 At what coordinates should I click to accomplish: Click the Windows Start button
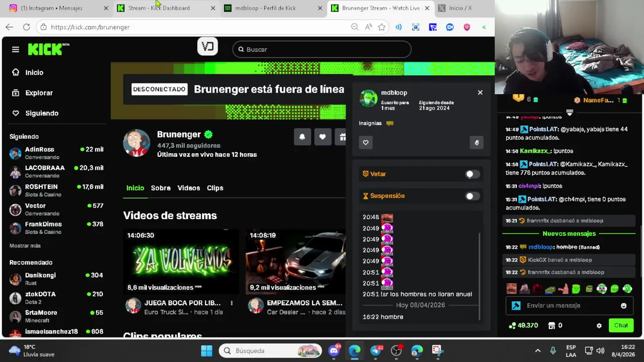[x=206, y=350]
